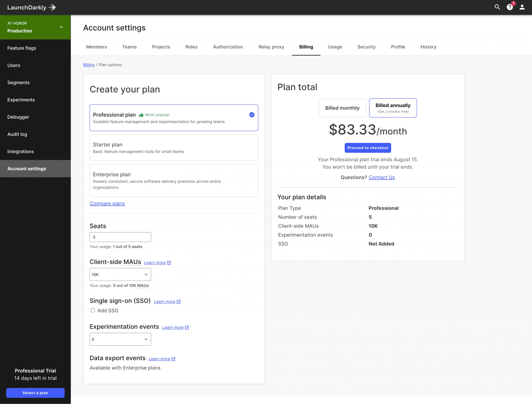
Task: Click the Feature flags sidebar icon
Action: point(35,48)
